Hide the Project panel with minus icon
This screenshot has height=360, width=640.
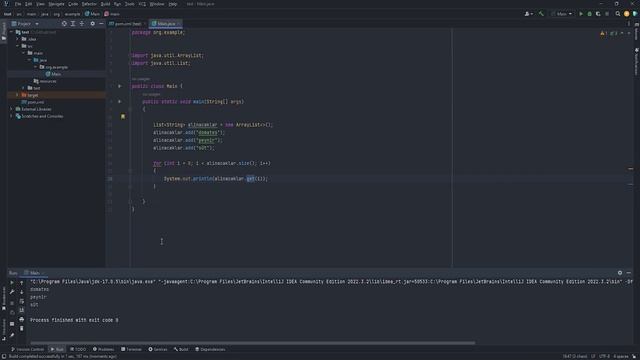(x=101, y=24)
